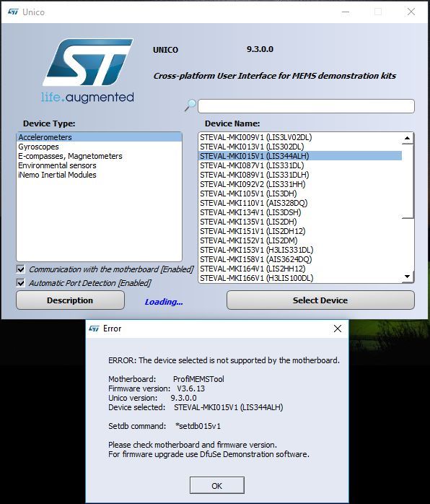Click the device list scroll up arrow
The image size is (430, 504).
407,138
